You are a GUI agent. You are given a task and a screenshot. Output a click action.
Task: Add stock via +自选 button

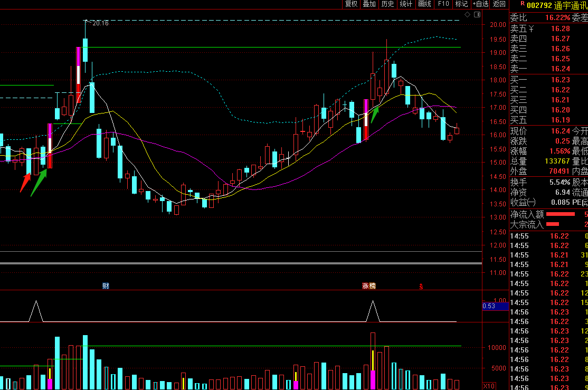pos(480,4)
